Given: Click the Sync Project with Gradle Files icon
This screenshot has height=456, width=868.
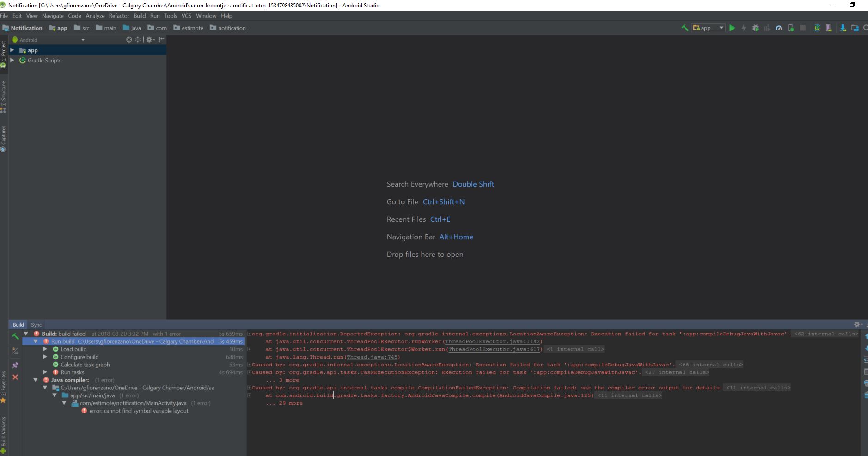Looking at the screenshot, I should (817, 28).
